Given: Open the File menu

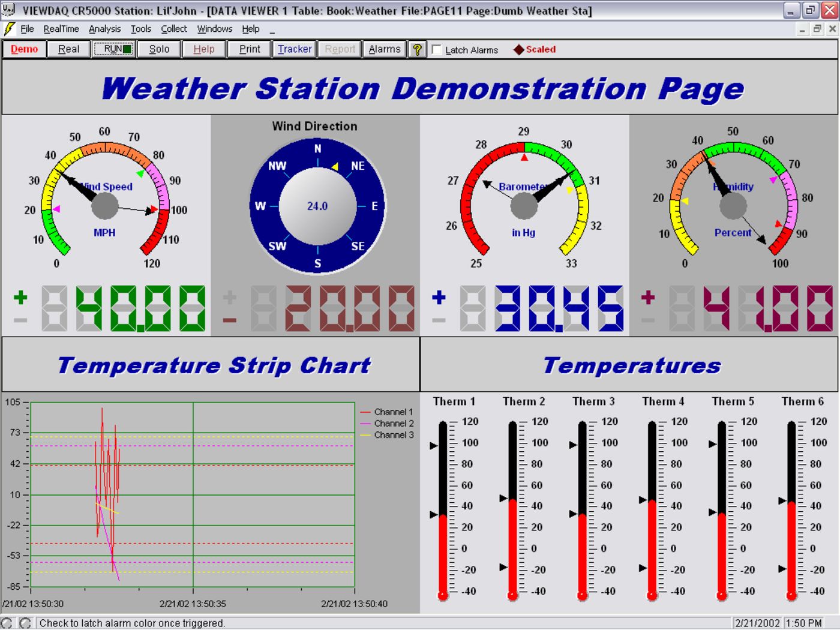Looking at the screenshot, I should 27,29.
